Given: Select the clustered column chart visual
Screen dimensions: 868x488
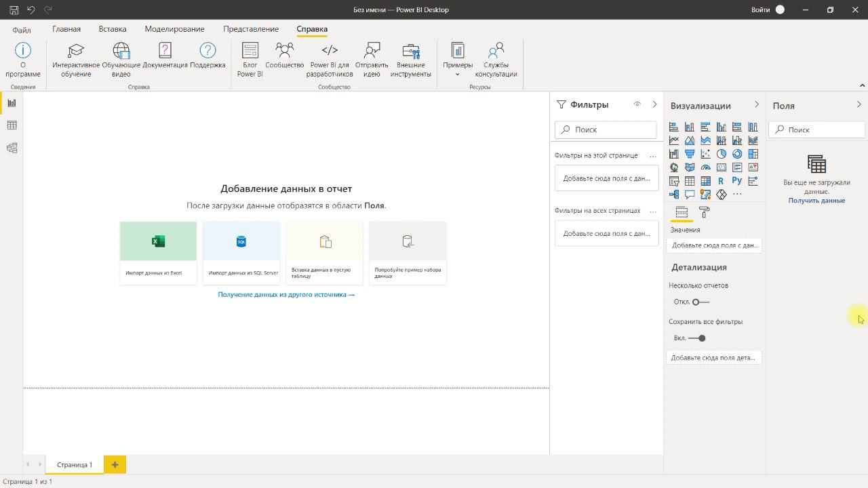Looking at the screenshot, I should [x=722, y=127].
